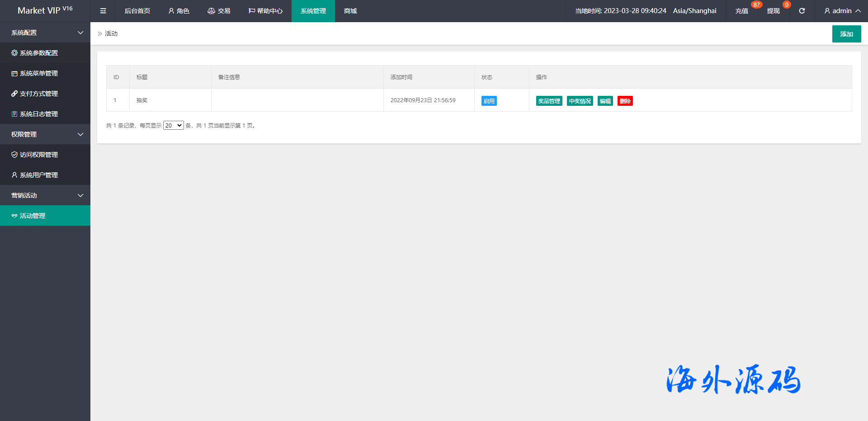This screenshot has width=868, height=421.
Task: Click the refresh icon in top bar
Action: (x=802, y=11)
